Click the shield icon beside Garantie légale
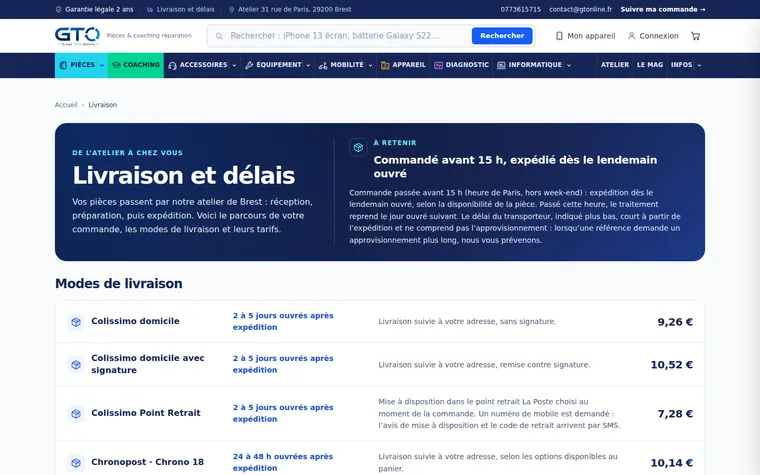 coord(59,9)
